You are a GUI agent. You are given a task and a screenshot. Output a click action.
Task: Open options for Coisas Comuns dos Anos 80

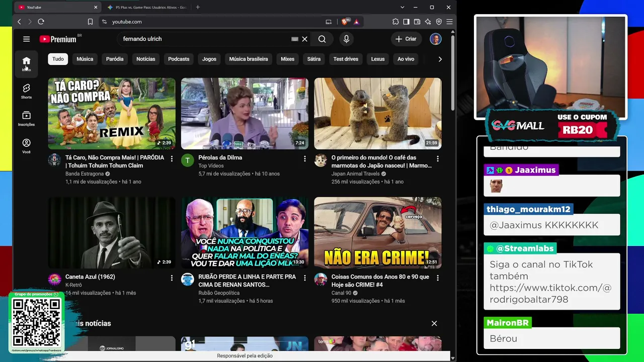click(438, 278)
